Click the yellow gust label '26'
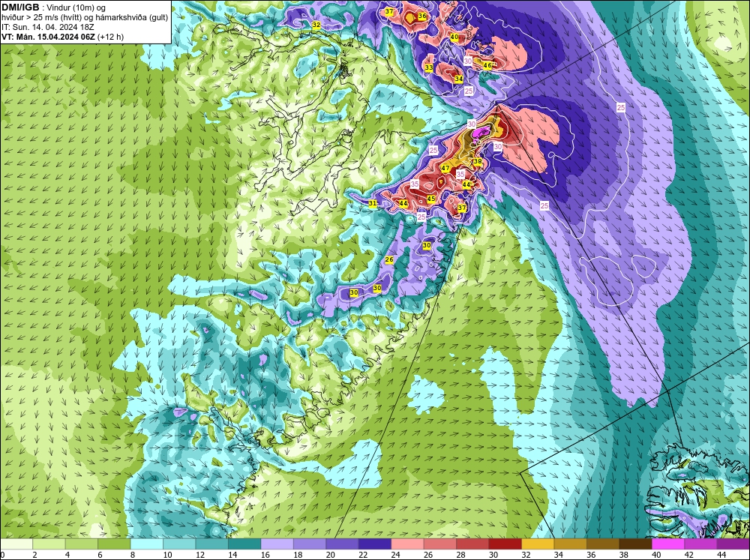This screenshot has height=560, width=750. tap(388, 259)
